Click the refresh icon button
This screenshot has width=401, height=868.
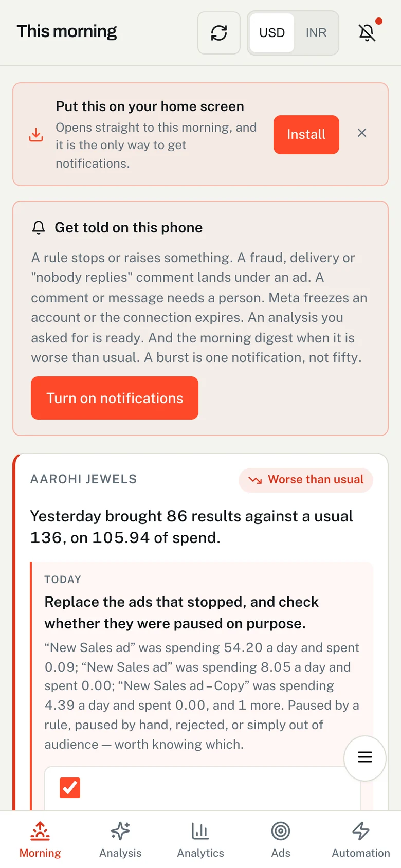(219, 33)
